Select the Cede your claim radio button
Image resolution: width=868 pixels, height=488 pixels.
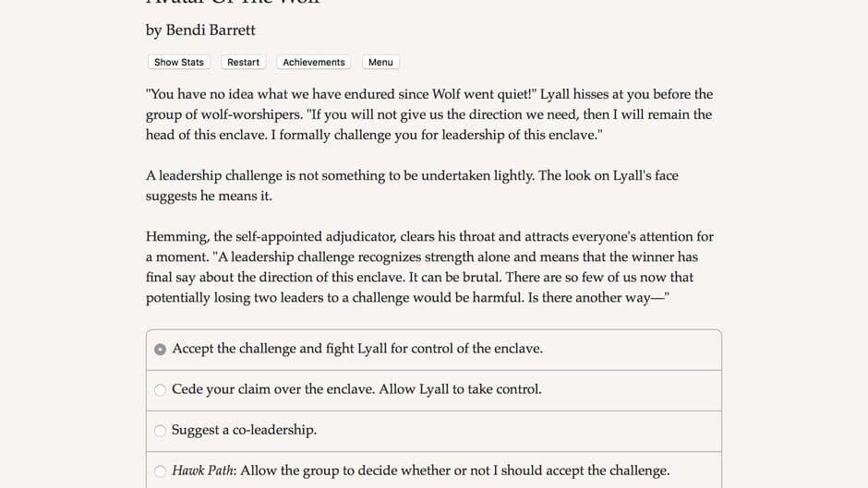pyautogui.click(x=160, y=390)
